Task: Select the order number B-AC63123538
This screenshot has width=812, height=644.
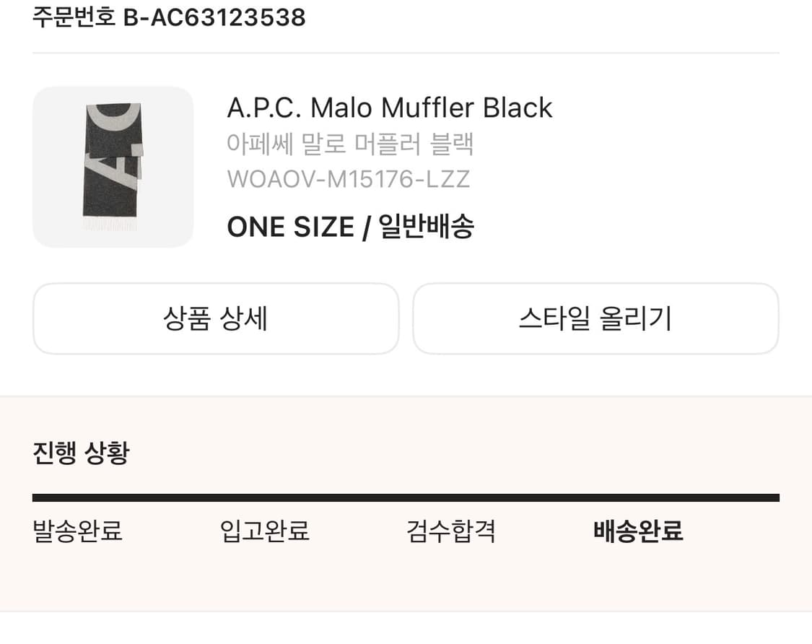Action: click(213, 17)
